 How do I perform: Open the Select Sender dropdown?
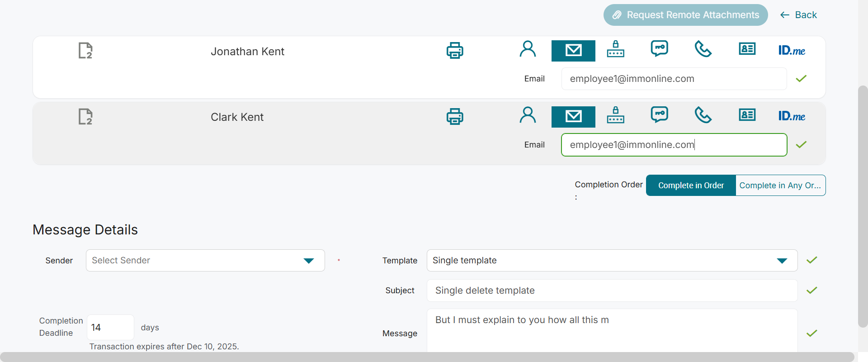coord(205,261)
